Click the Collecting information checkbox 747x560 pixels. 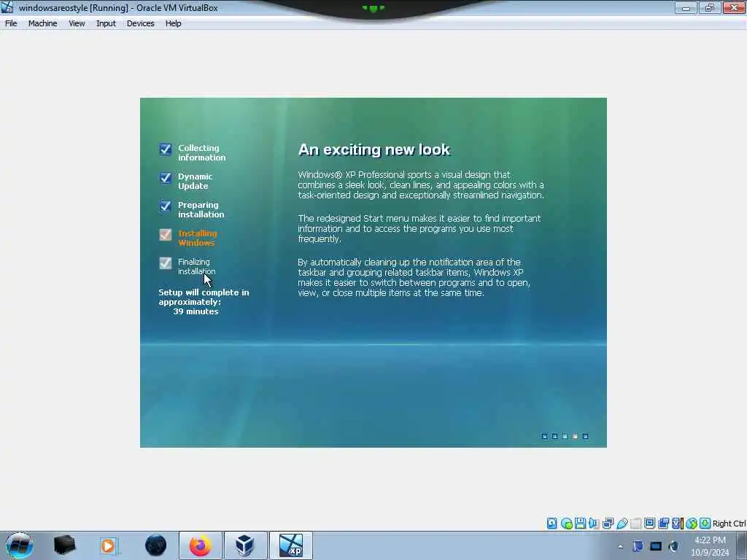(x=166, y=149)
